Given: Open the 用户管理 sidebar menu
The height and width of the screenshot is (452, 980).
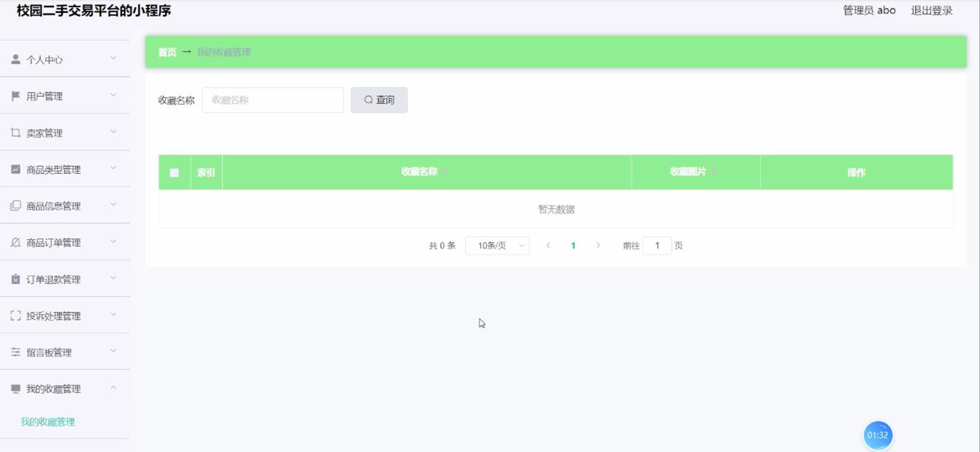Looking at the screenshot, I should pyautogui.click(x=65, y=96).
